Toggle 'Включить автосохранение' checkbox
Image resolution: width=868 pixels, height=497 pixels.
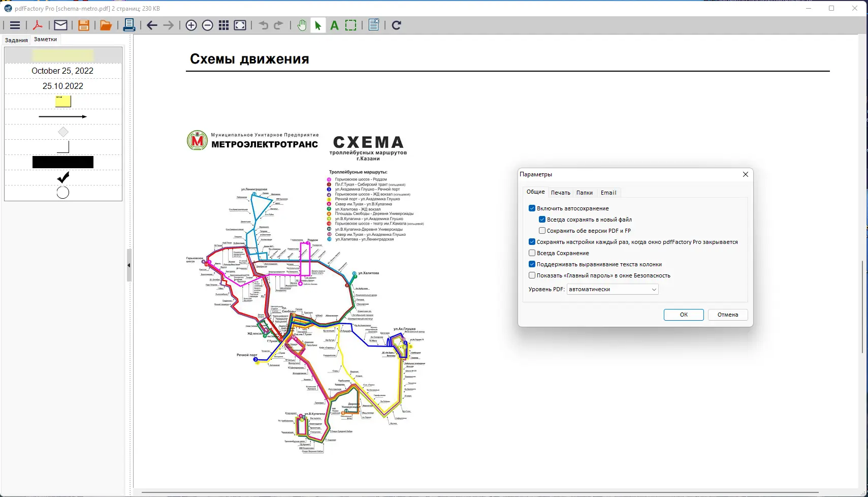(x=532, y=208)
